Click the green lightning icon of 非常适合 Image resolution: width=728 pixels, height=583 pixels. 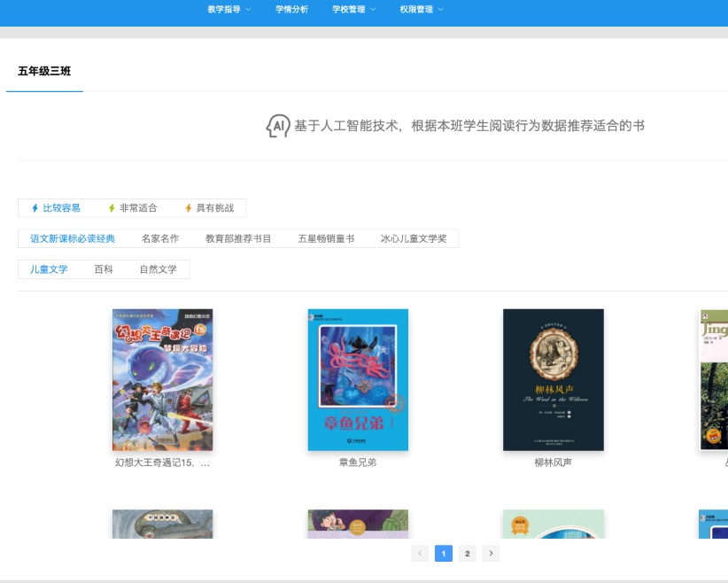112,208
